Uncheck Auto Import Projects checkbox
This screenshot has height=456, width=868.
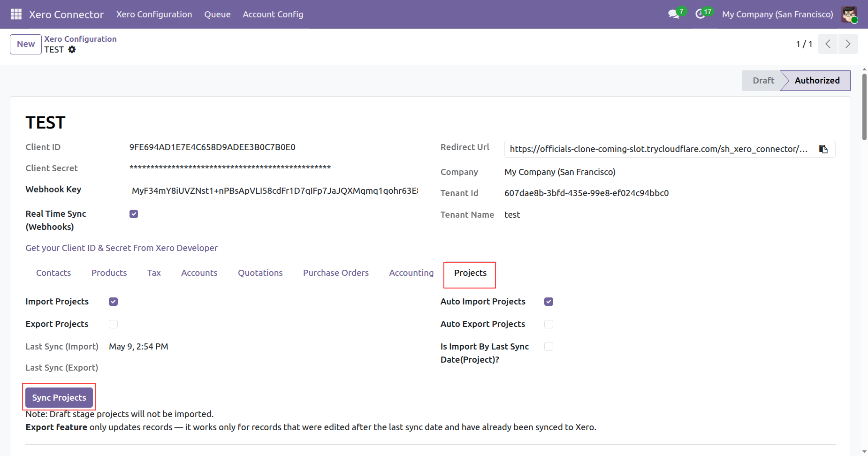click(548, 302)
